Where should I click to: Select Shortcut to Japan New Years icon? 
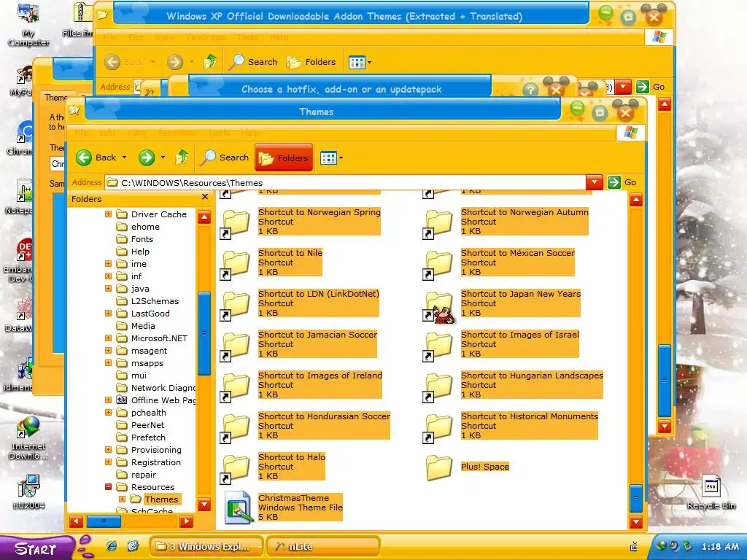[x=438, y=306]
